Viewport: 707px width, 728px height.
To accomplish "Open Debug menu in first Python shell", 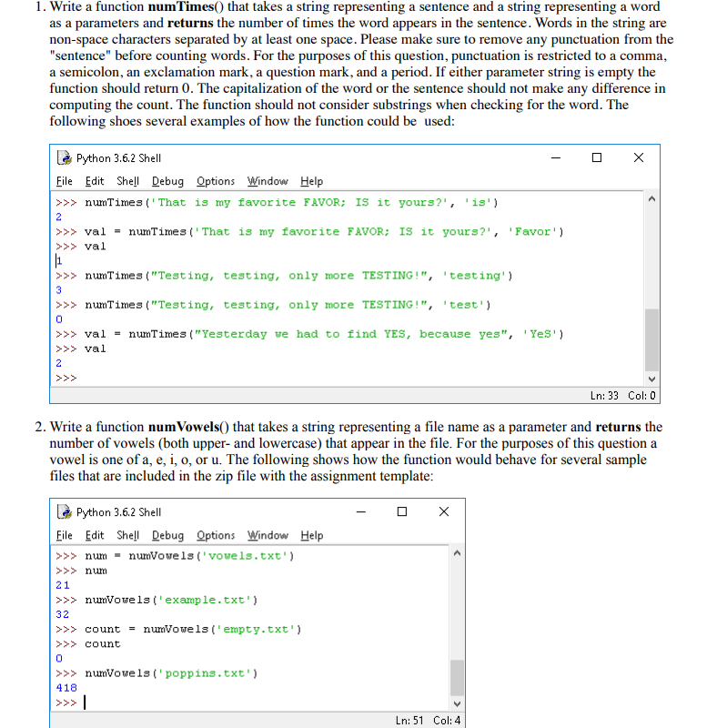I will click(x=167, y=181).
